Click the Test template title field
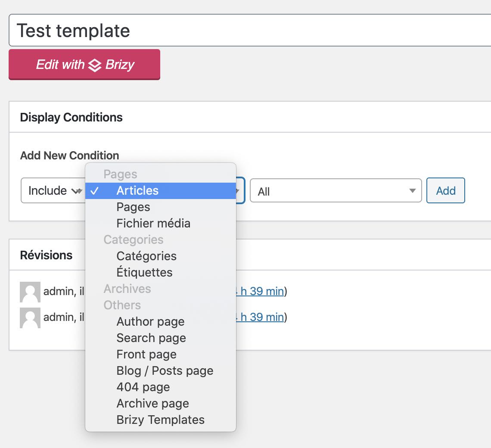Viewport: 491px width, 448px height. [x=250, y=31]
